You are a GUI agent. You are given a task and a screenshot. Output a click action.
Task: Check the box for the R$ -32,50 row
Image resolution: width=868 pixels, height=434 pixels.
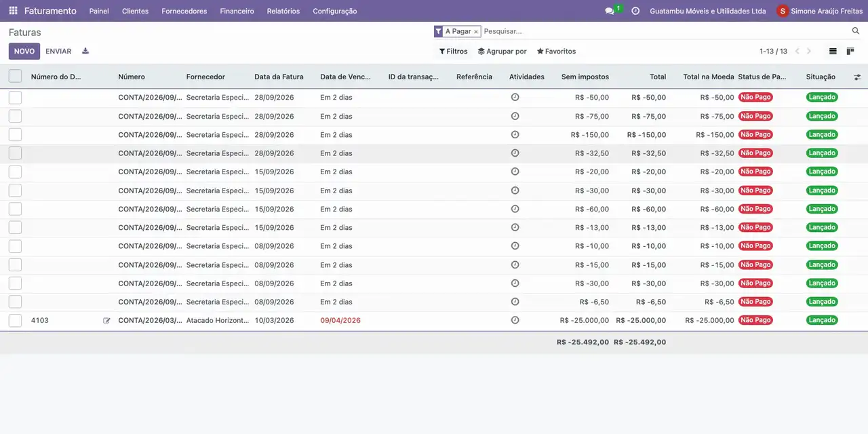[15, 153]
